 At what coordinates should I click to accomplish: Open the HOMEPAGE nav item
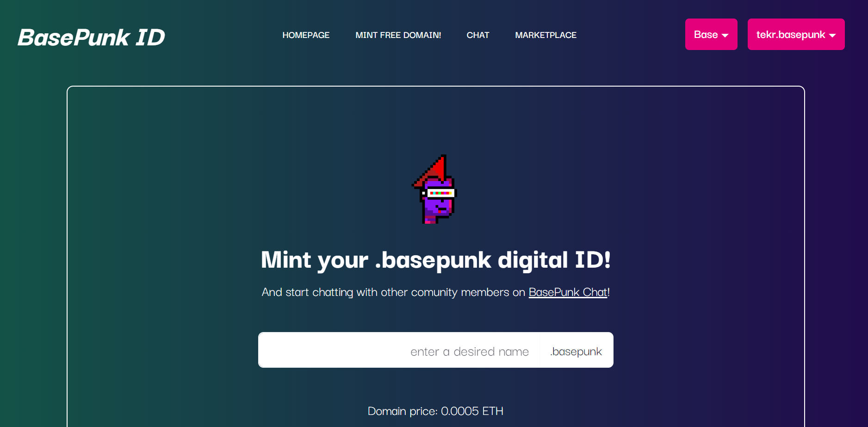point(306,35)
